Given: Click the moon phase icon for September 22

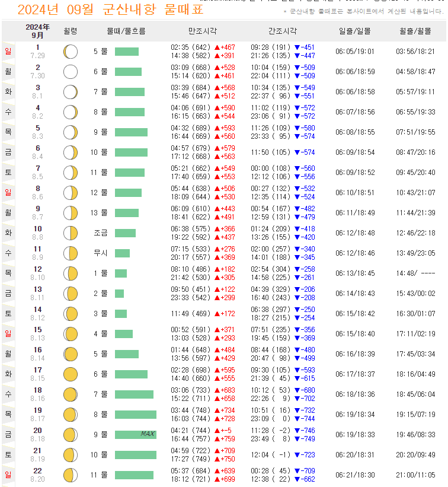Looking at the screenshot, I should pyautogui.click(x=71, y=475).
